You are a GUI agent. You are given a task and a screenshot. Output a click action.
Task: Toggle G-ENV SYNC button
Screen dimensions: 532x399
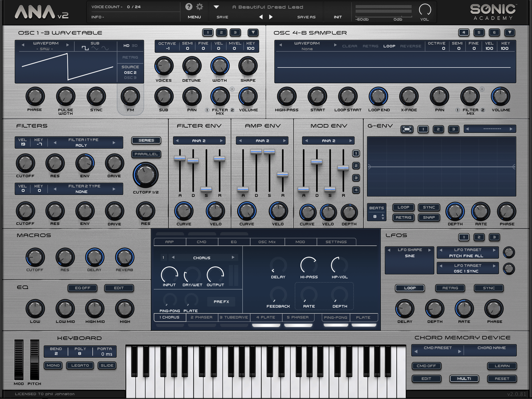[x=429, y=207]
